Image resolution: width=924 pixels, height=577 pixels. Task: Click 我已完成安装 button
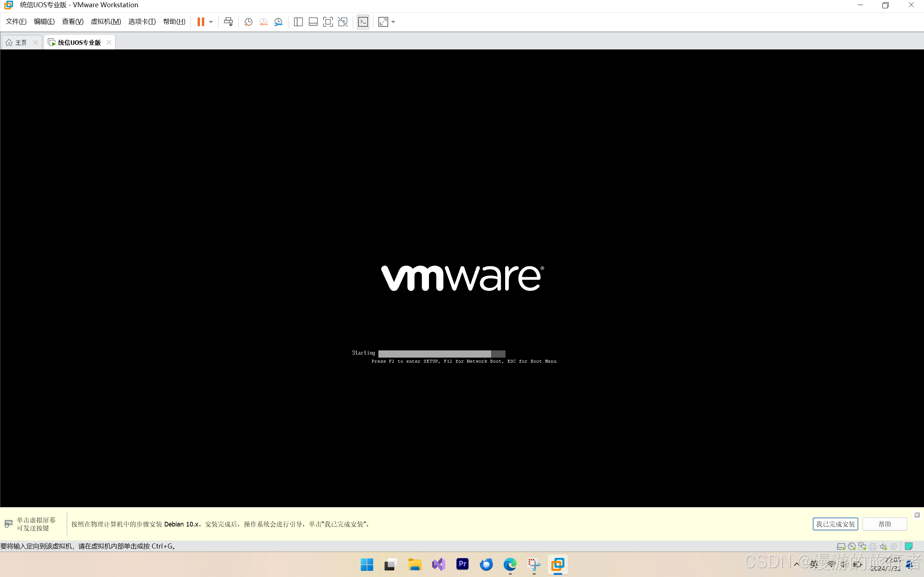tap(836, 524)
